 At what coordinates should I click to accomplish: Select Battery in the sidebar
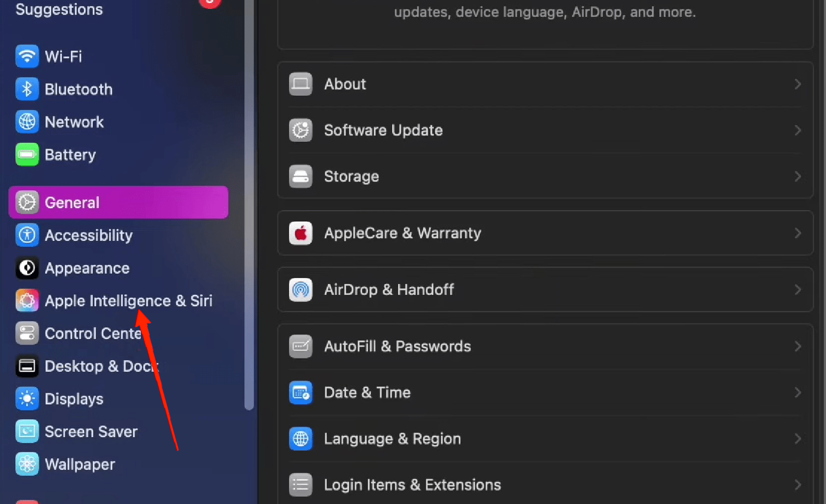point(70,155)
